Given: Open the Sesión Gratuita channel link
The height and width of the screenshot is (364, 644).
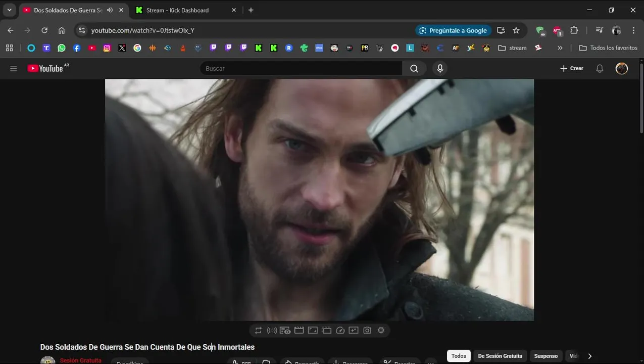Looking at the screenshot, I should [x=81, y=360].
